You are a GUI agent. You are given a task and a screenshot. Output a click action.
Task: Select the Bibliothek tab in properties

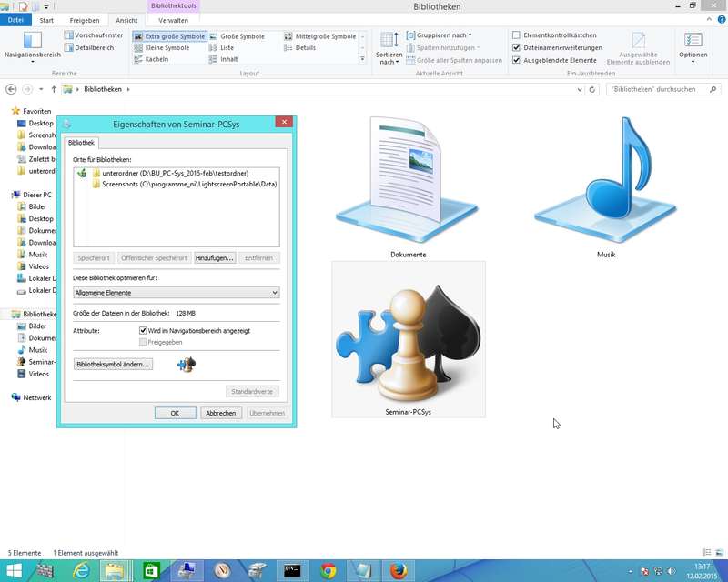(81, 143)
